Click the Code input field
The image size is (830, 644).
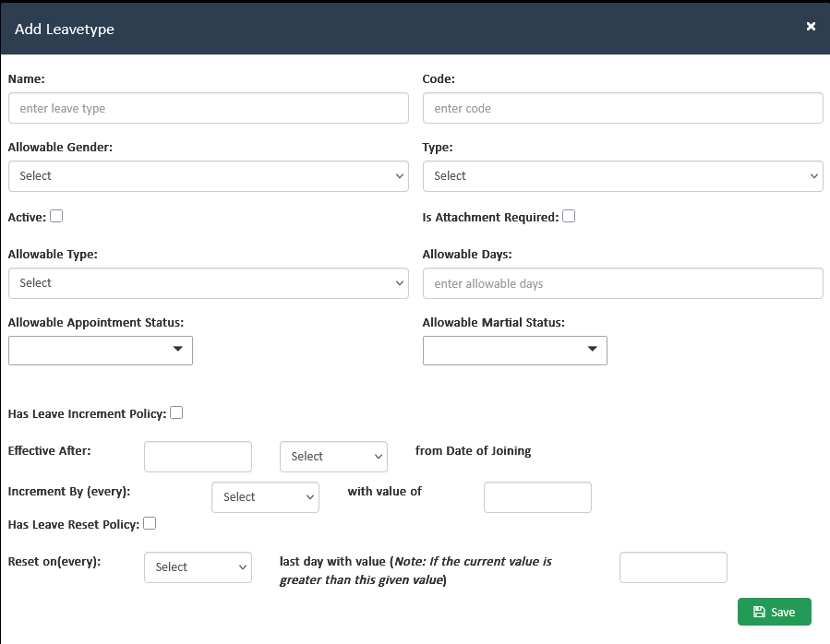(622, 108)
